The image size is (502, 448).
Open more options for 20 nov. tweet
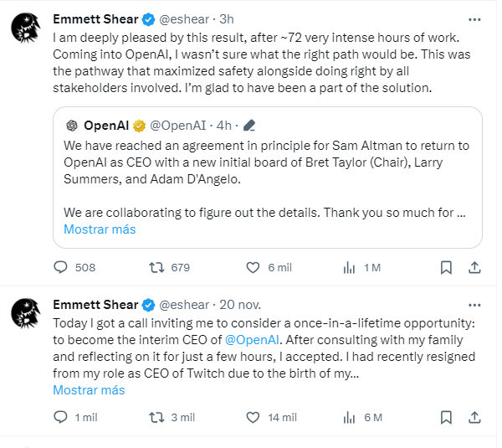tap(474, 305)
